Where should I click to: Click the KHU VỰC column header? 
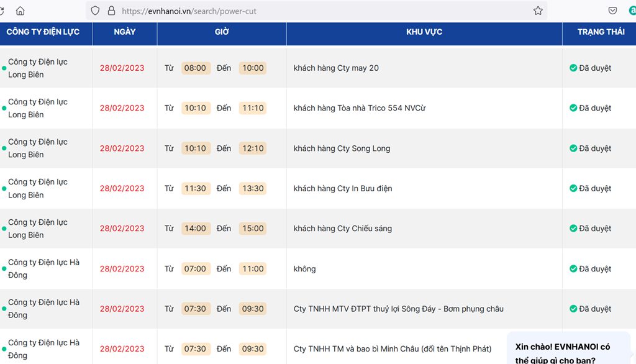(424, 32)
